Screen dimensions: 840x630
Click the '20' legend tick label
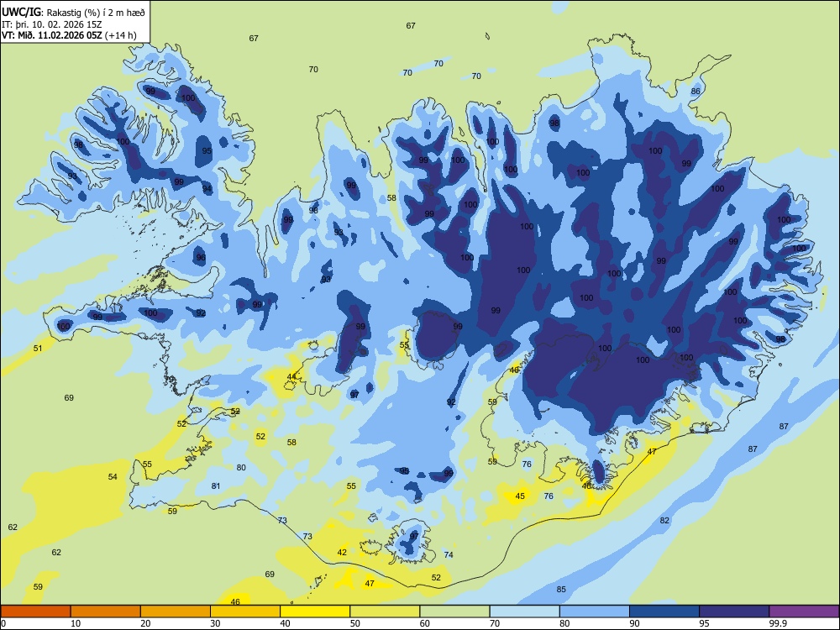click(x=145, y=623)
